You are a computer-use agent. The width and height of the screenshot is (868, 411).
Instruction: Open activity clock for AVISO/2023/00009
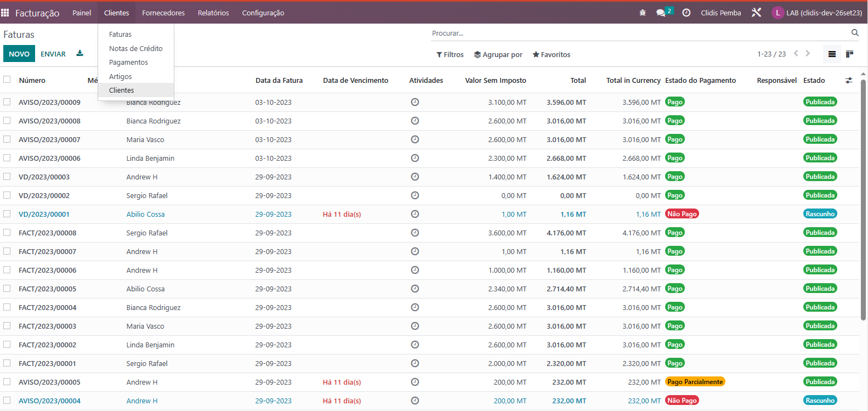click(x=415, y=102)
